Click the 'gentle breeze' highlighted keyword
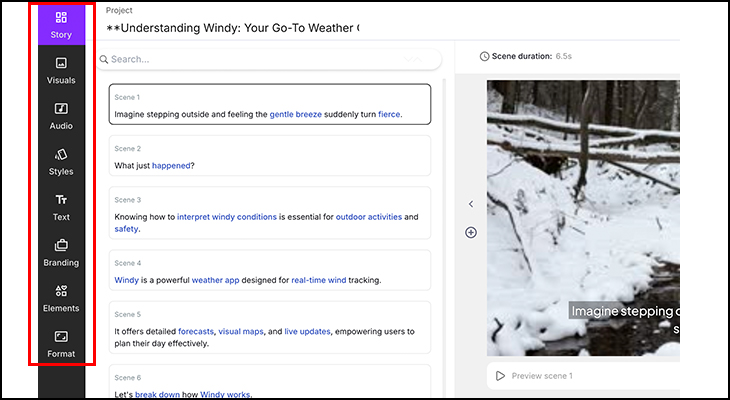The height and width of the screenshot is (400, 730). click(295, 115)
